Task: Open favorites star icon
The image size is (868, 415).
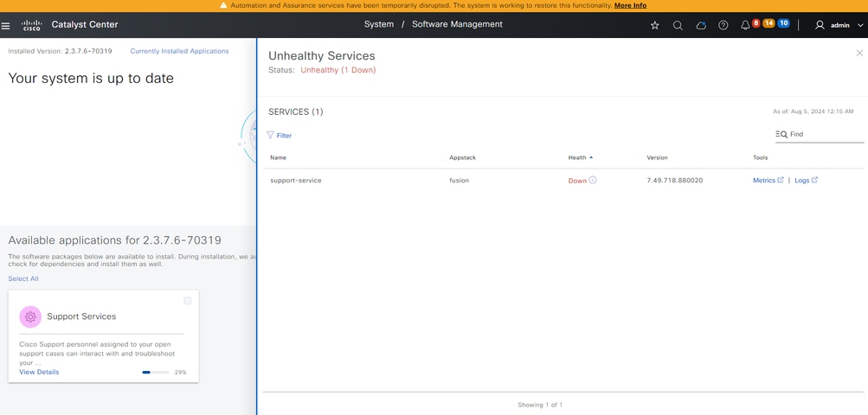Action: 655,25
